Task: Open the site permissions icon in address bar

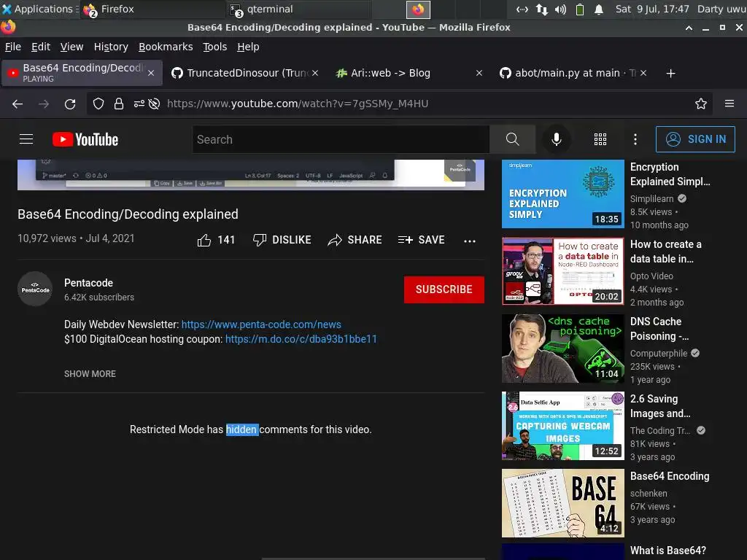Action: [139, 104]
